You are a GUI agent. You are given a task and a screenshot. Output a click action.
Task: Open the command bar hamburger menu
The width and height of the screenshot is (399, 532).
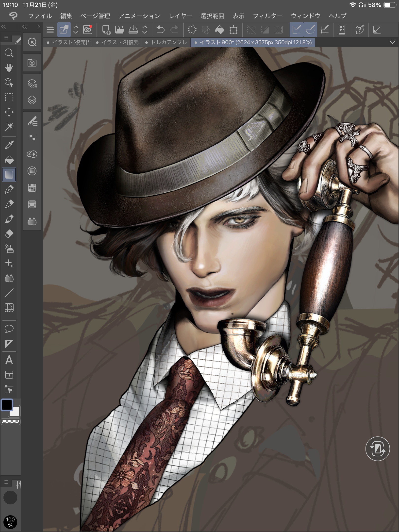pos(50,30)
